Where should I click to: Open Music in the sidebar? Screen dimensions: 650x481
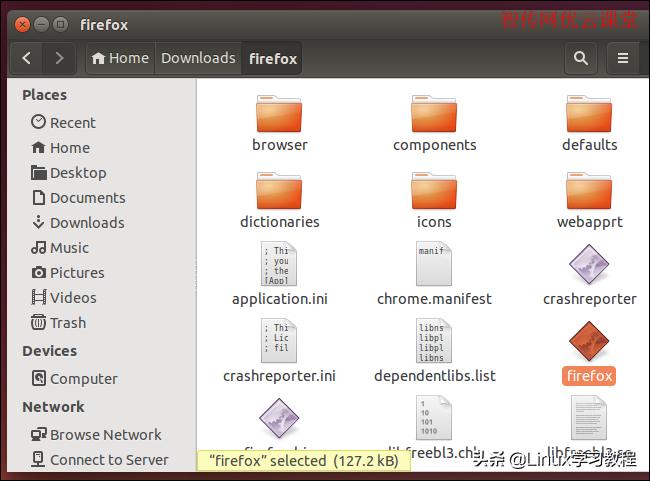(60, 248)
